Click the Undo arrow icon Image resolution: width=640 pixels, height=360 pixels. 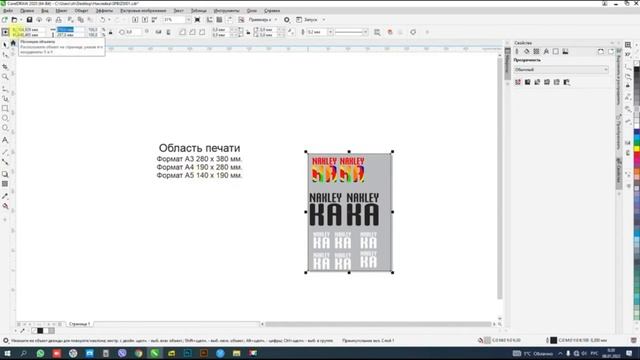[x=102, y=20]
